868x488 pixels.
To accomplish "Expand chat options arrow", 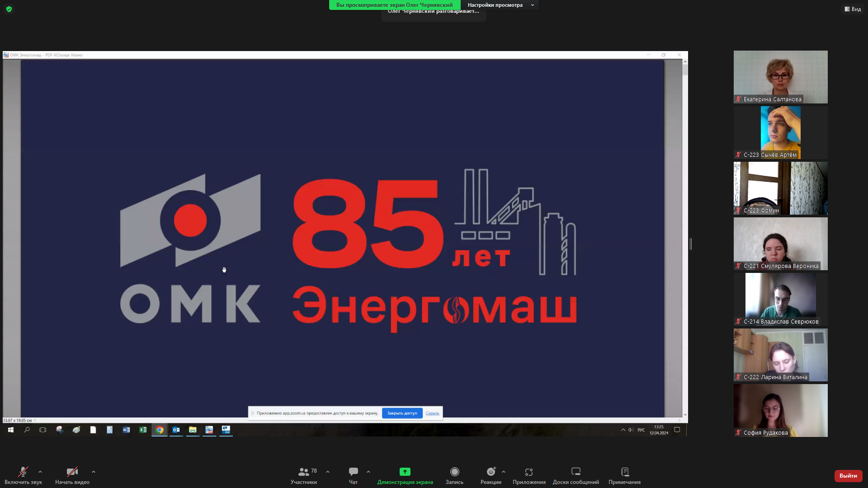I will (x=368, y=472).
